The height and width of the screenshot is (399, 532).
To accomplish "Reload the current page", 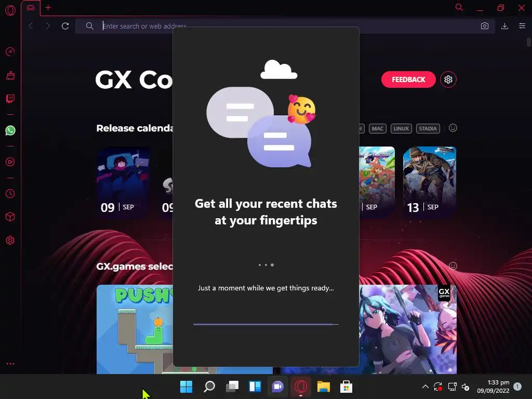I will point(65,26).
